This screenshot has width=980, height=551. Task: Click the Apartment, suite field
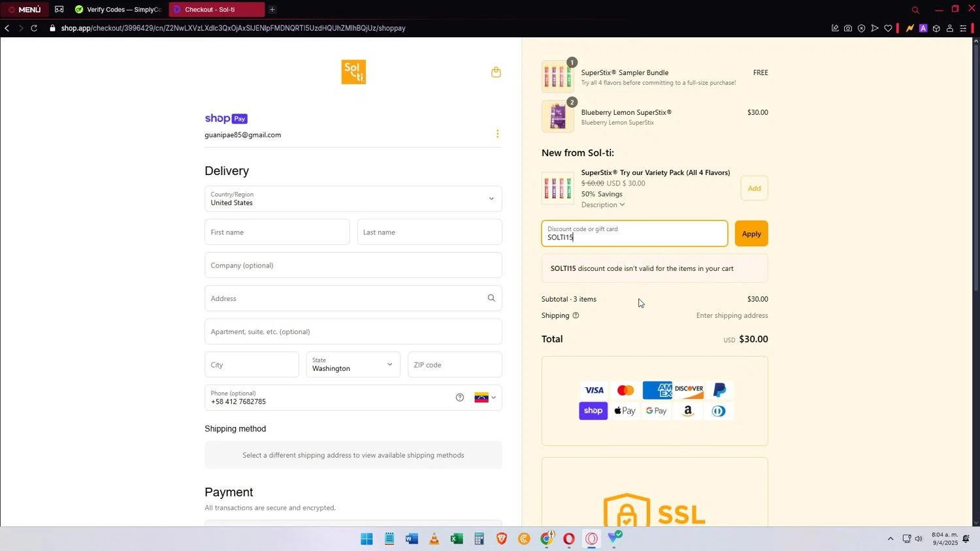coord(353,332)
